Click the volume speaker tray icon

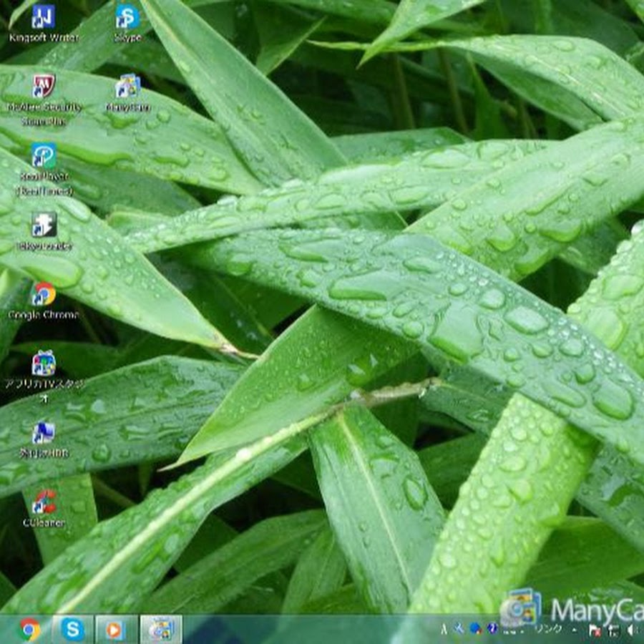click(632, 630)
